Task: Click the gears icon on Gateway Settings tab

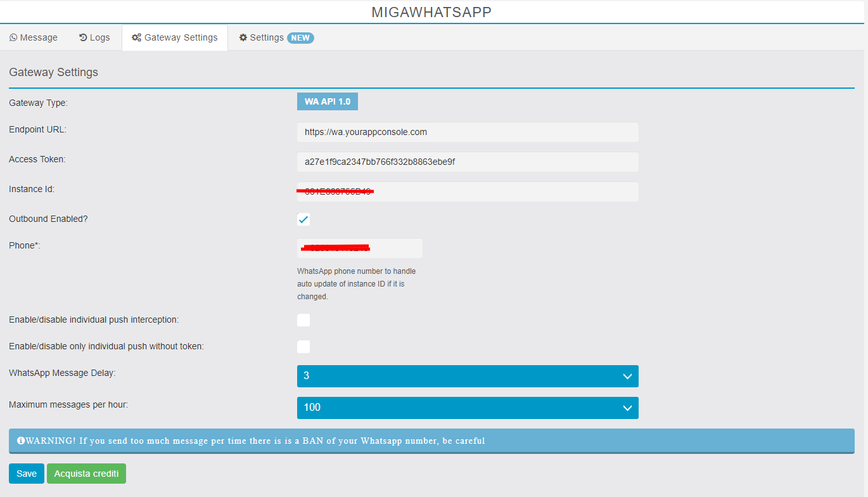Action: click(136, 38)
